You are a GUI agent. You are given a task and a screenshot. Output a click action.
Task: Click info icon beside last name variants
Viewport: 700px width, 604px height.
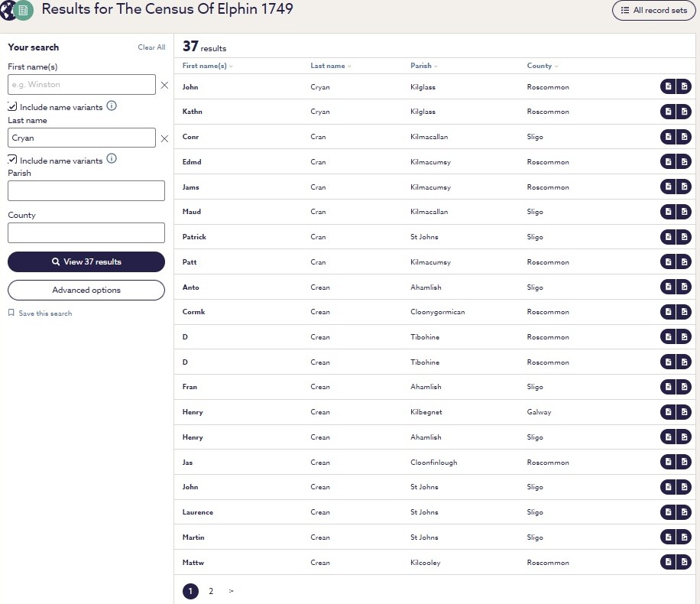coord(112,158)
